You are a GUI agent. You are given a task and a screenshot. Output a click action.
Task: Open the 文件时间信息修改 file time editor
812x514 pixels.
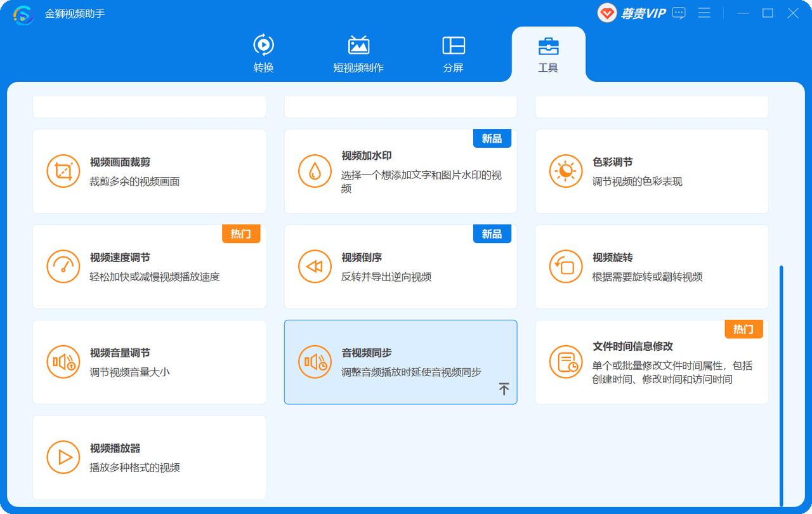click(x=652, y=362)
